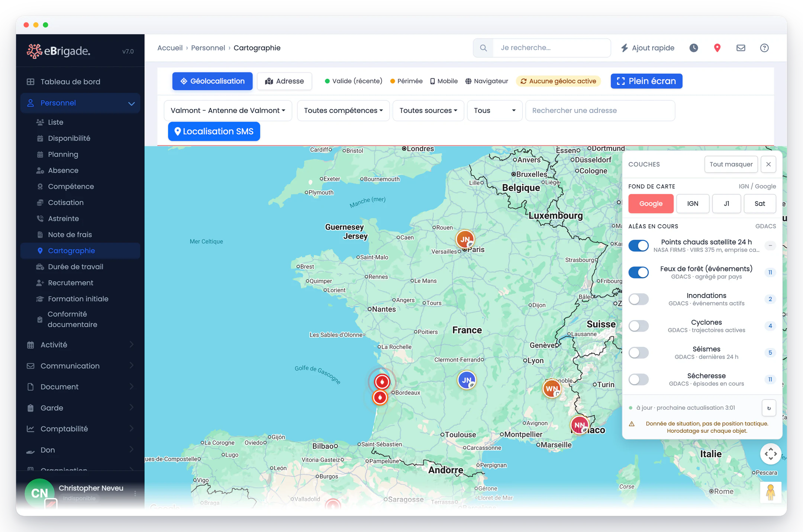Open Planning in the sidebar

(80, 154)
